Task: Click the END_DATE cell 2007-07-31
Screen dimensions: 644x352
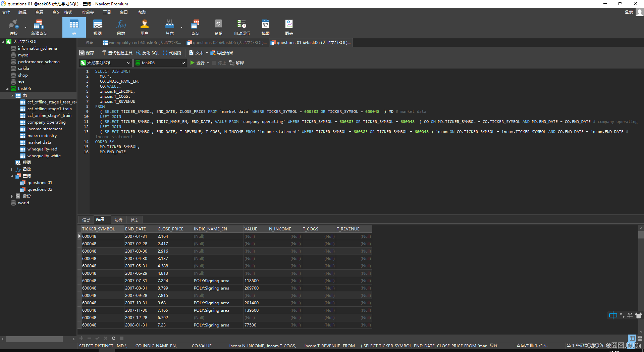Action: tap(140, 281)
